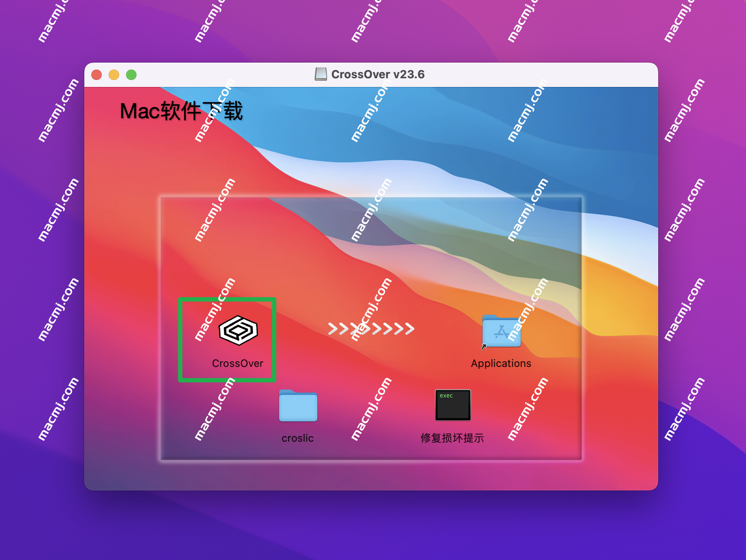Open the croslic folder

click(298, 405)
